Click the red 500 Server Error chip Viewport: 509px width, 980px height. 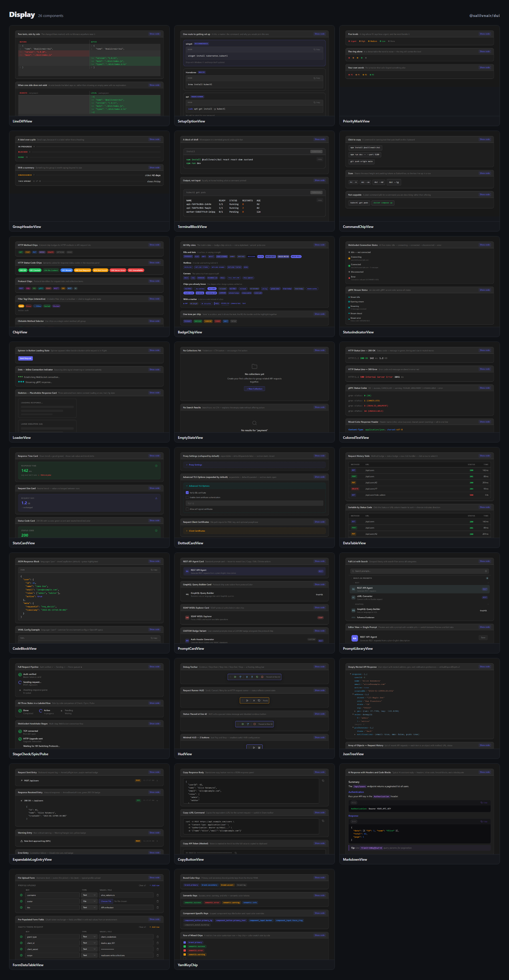[118, 271]
